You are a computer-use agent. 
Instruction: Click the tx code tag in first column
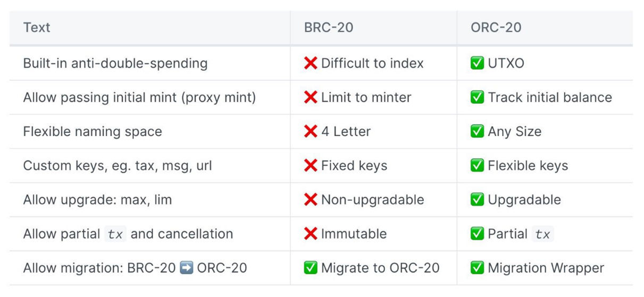(x=115, y=234)
